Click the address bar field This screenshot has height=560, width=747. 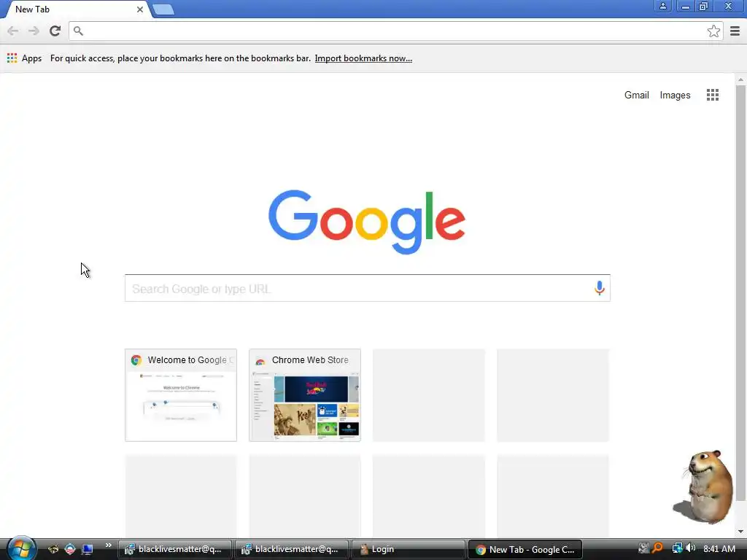click(395, 31)
